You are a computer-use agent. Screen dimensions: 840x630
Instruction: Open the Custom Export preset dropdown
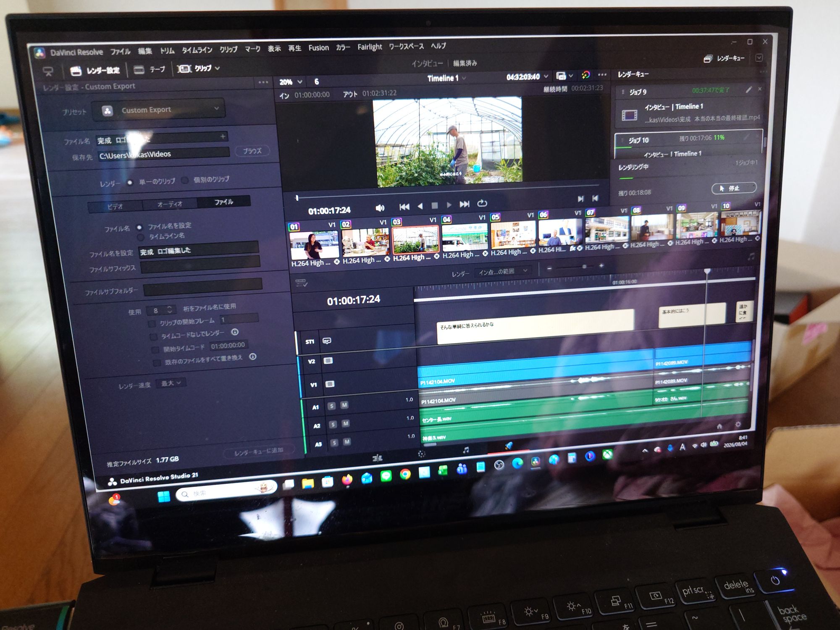coord(159,110)
